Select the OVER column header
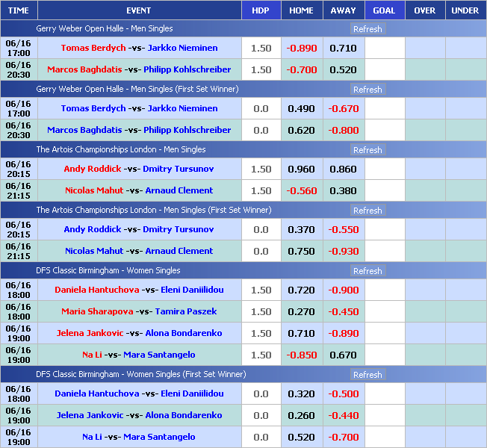The height and width of the screenshot is (448, 487). point(424,10)
